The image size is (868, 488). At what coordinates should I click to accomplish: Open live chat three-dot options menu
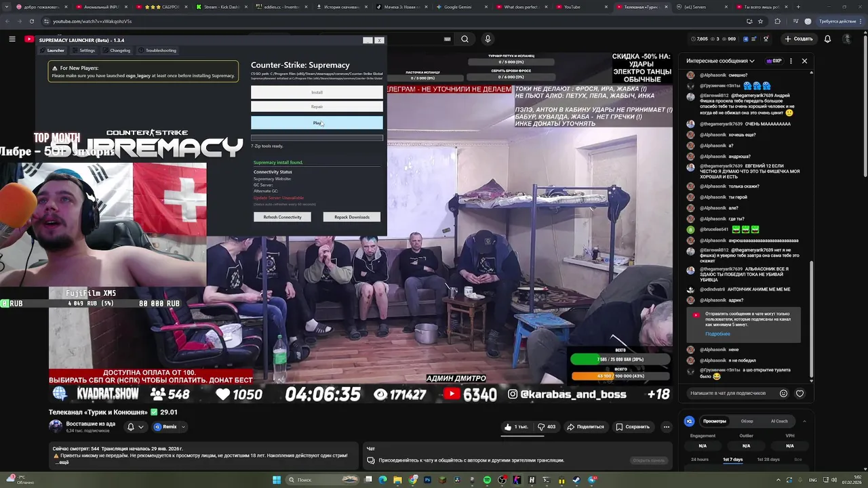click(x=791, y=61)
